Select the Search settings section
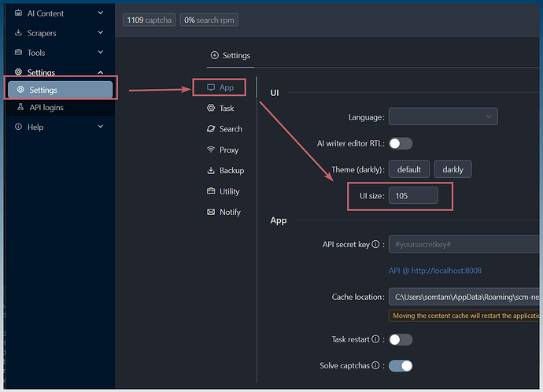The image size is (543, 392). [x=224, y=129]
